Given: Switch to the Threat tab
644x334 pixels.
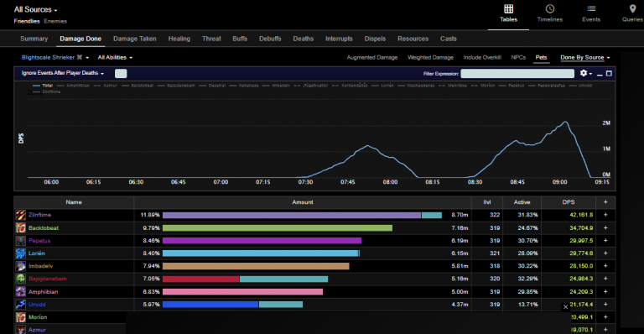Looking at the screenshot, I should click(x=211, y=39).
